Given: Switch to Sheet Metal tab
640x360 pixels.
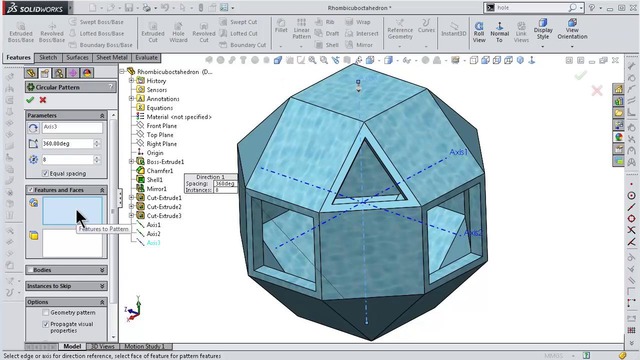Looking at the screenshot, I should 112,58.
